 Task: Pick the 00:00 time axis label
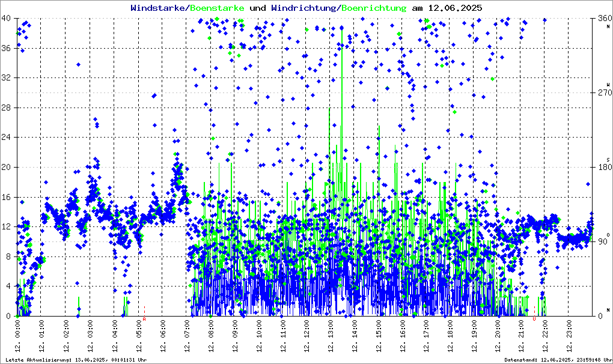[x=18, y=336]
